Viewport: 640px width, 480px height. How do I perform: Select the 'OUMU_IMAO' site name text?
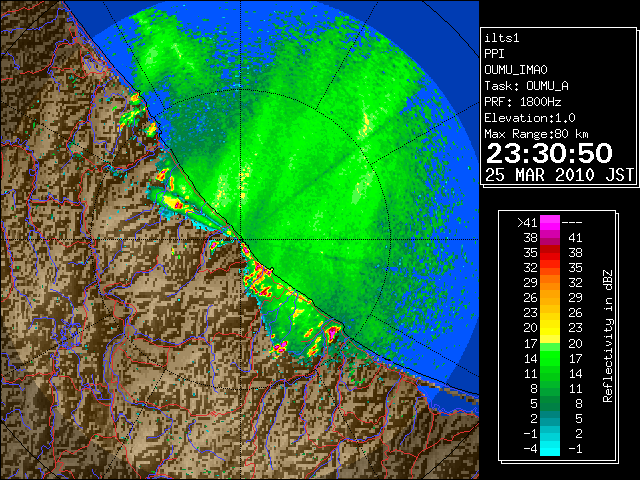click(x=516, y=70)
